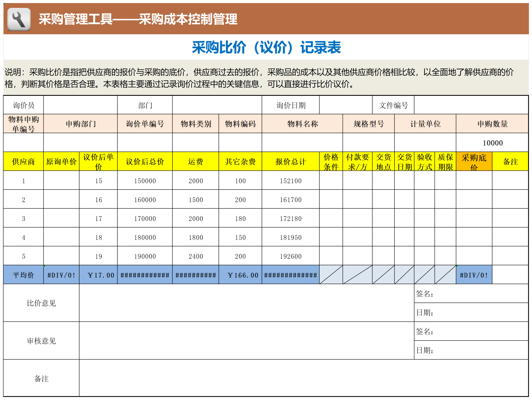This screenshot has height=400, width=532.
Task: Select the 报价总计 header cell
Action: point(291,162)
